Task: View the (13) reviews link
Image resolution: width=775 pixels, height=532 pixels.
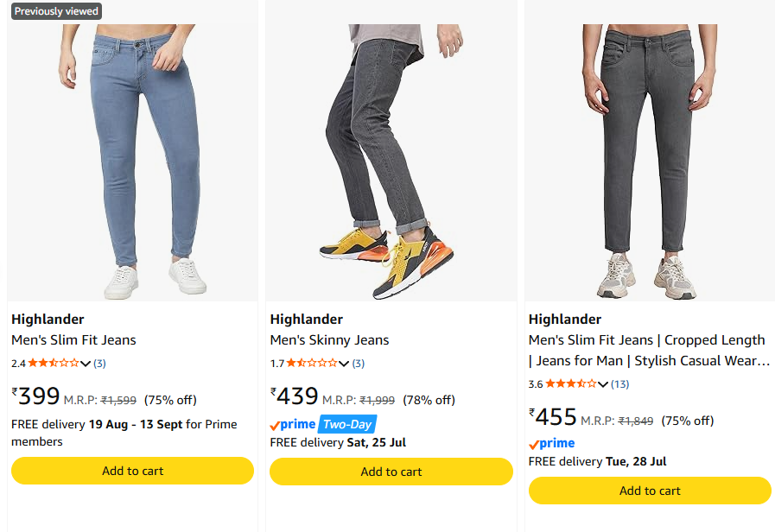Action: point(619,384)
